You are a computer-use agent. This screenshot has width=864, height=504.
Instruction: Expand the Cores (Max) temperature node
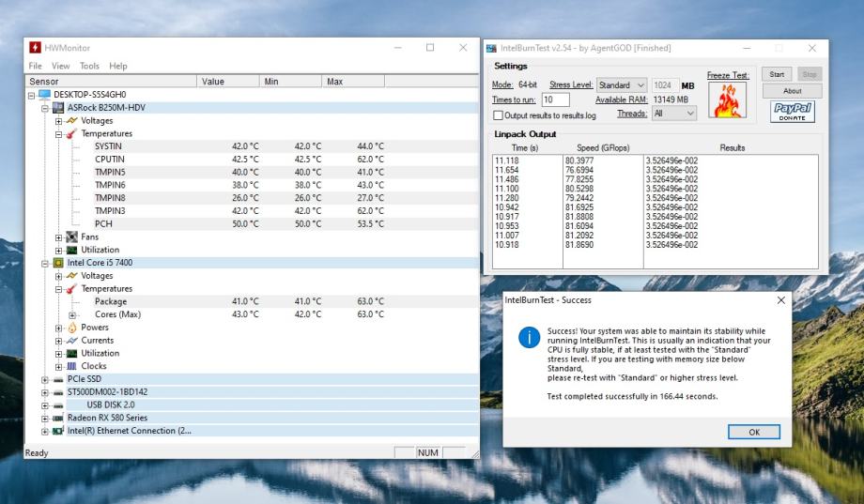(x=72, y=314)
